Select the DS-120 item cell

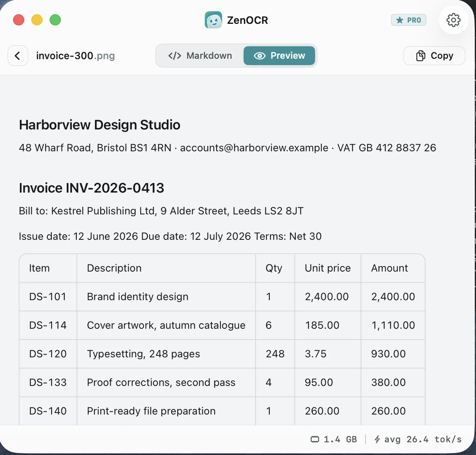point(48,354)
